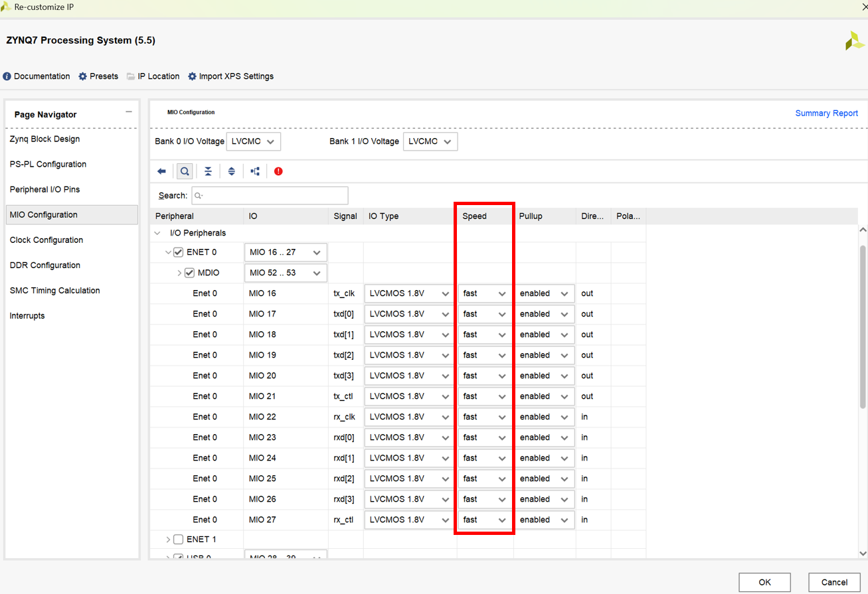Select the 'rx_clk' signal cell

(345, 417)
